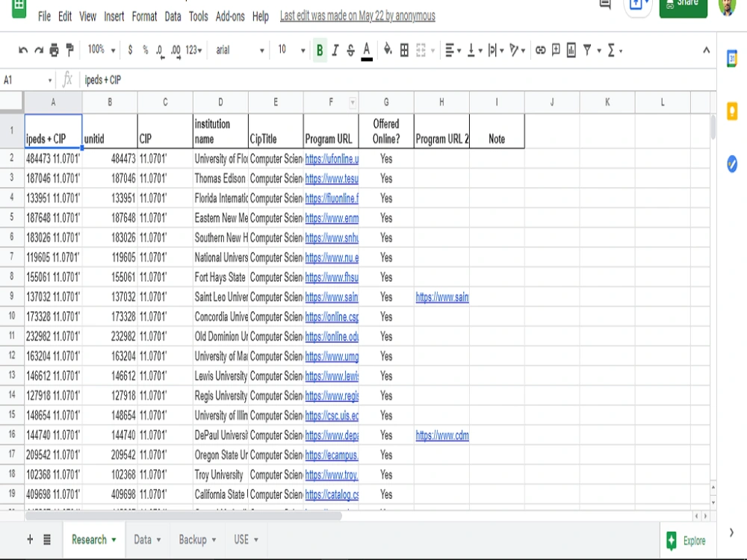
Task: Format as currency
Action: (x=130, y=50)
